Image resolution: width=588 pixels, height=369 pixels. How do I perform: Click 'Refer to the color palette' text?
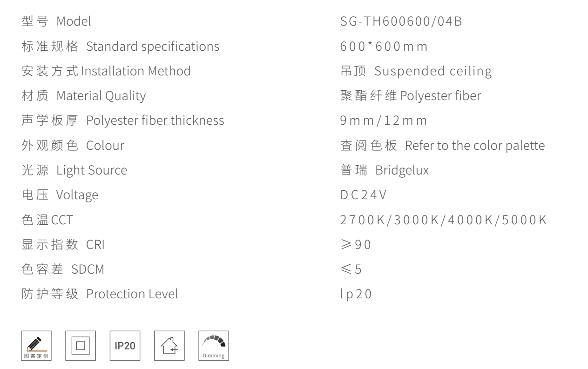click(x=474, y=146)
